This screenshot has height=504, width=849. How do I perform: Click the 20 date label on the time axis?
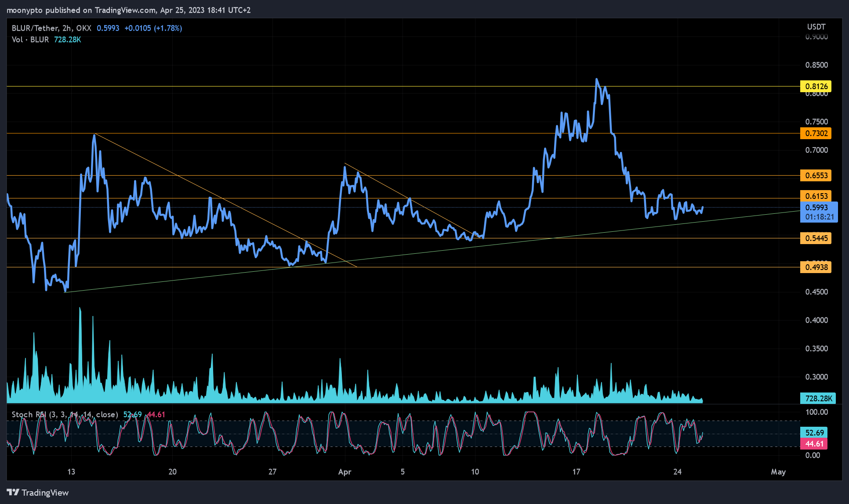coord(173,472)
